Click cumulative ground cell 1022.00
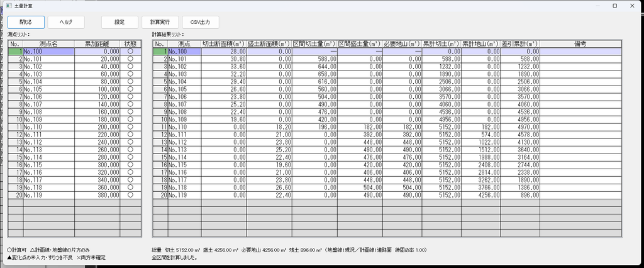 coord(481,142)
